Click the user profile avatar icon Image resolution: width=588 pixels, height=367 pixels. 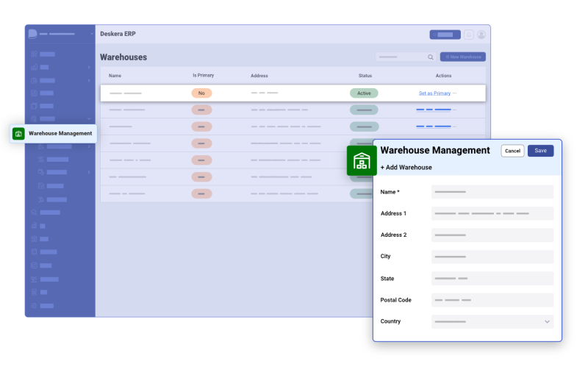coord(481,35)
